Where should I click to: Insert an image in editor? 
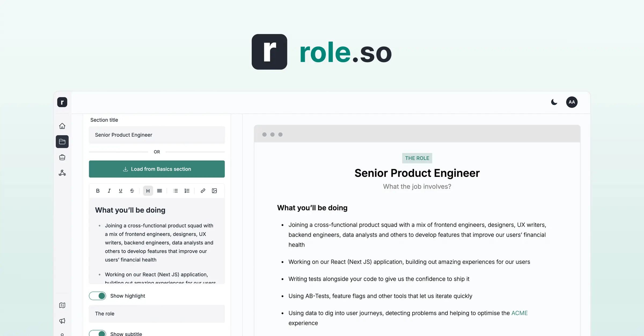click(x=214, y=191)
